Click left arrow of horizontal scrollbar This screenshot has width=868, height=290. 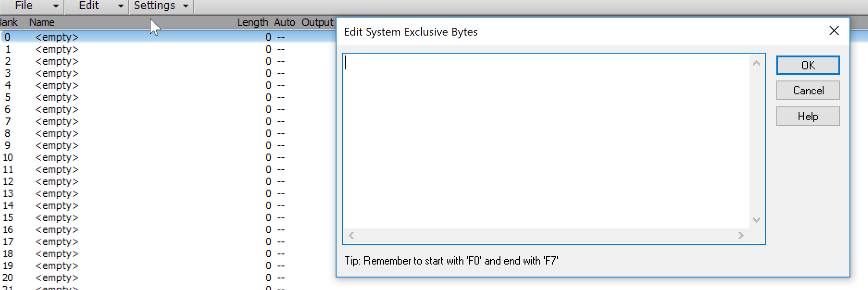[352, 235]
